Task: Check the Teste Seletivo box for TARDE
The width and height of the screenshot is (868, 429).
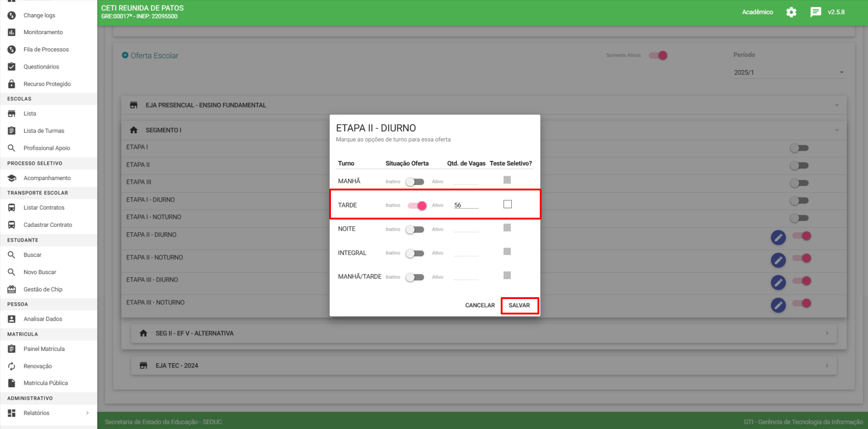Action: tap(508, 205)
